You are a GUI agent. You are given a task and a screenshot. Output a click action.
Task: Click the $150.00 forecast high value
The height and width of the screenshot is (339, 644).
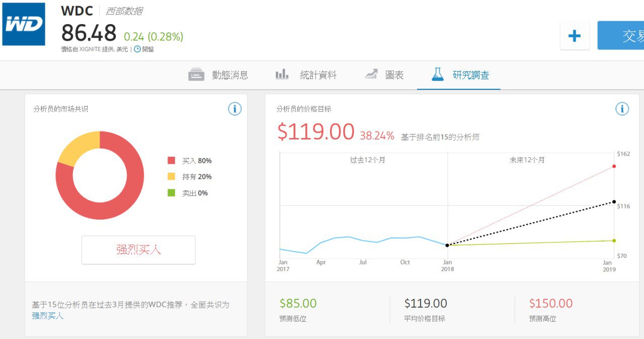(550, 303)
